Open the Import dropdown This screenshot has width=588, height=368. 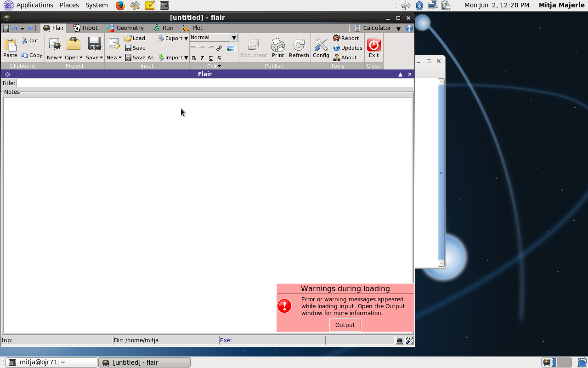tap(173, 57)
